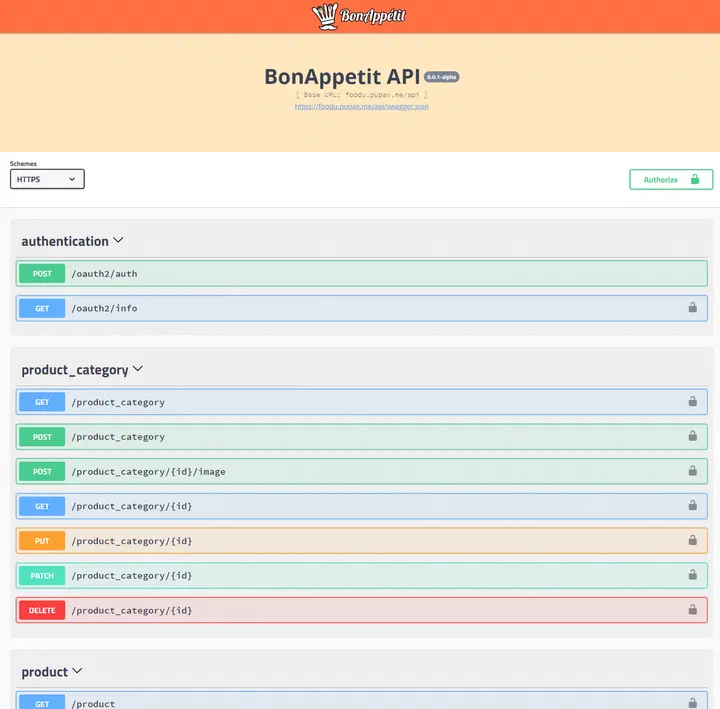Click lock icon on GET /product_category row
720x709 pixels.
click(692, 401)
